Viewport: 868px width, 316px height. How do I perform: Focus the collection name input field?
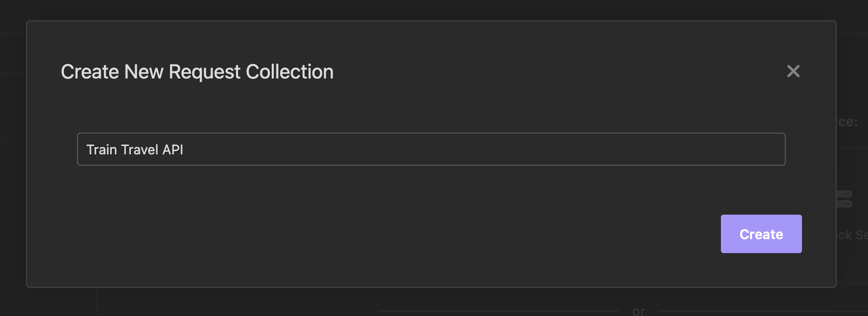430,150
